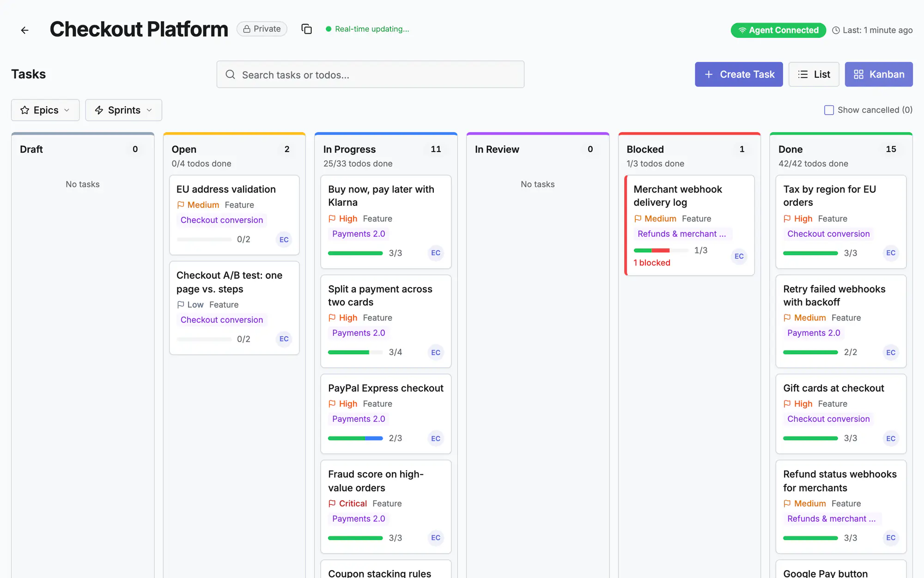Click EC avatar on Checkout A/B test card

(284, 339)
